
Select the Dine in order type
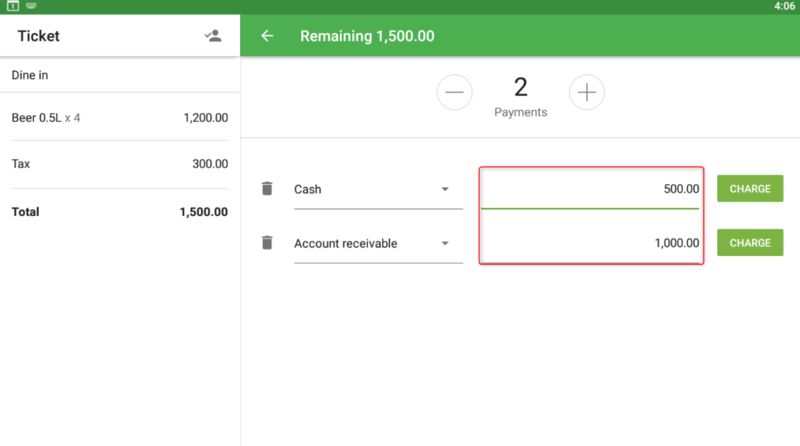coord(120,74)
